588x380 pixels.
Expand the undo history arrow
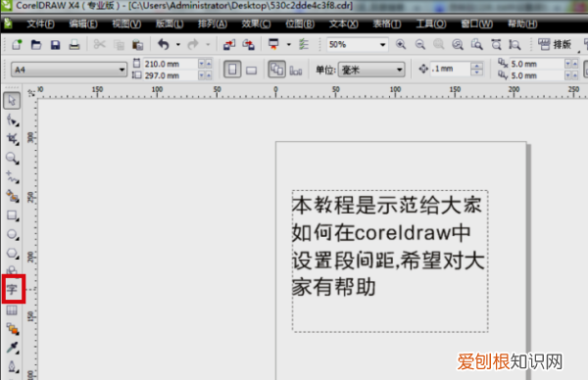tap(178, 45)
